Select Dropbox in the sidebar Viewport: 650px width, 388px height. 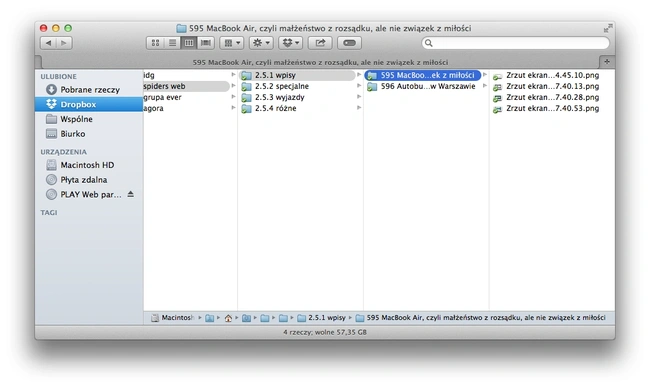point(89,104)
